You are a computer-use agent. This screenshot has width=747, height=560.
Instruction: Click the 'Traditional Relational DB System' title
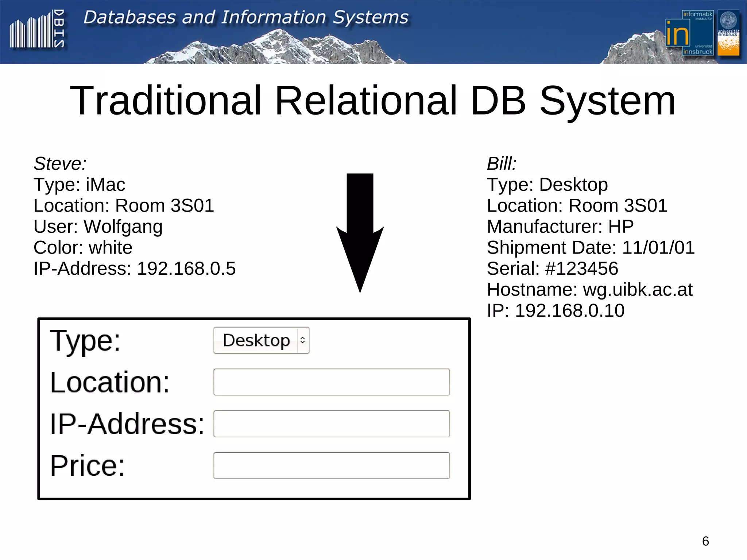pyautogui.click(x=372, y=100)
